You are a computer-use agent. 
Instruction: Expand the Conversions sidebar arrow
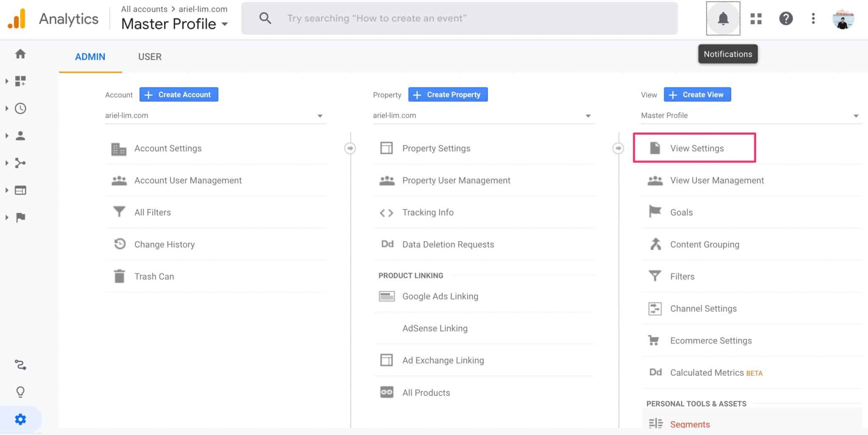click(7, 217)
